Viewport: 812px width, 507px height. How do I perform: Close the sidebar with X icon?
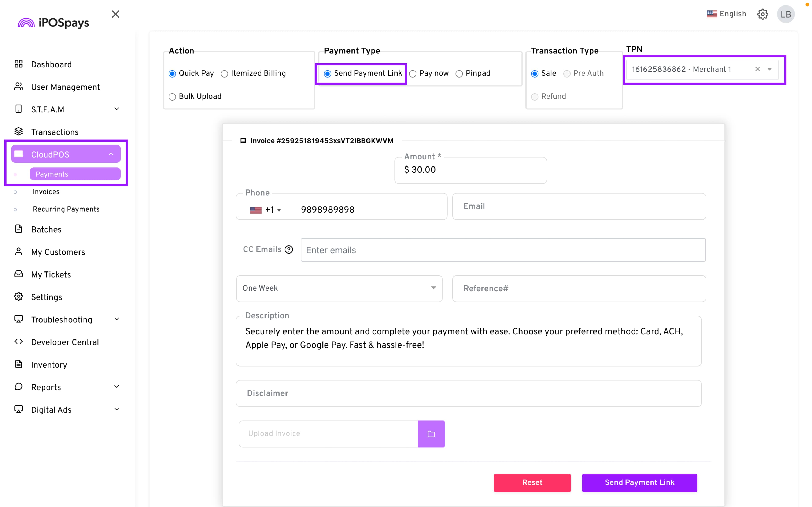coord(115,14)
